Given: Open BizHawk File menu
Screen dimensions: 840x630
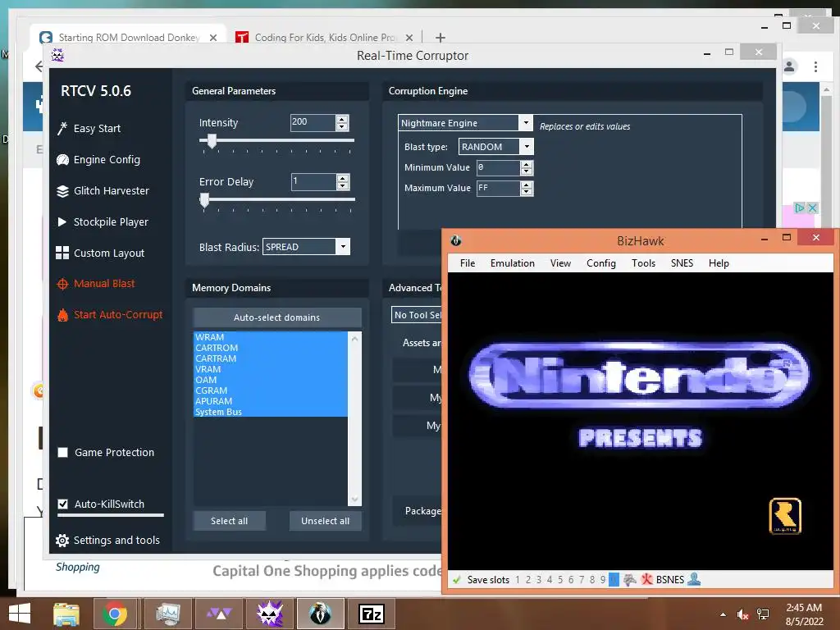Looking at the screenshot, I should click(x=467, y=263).
